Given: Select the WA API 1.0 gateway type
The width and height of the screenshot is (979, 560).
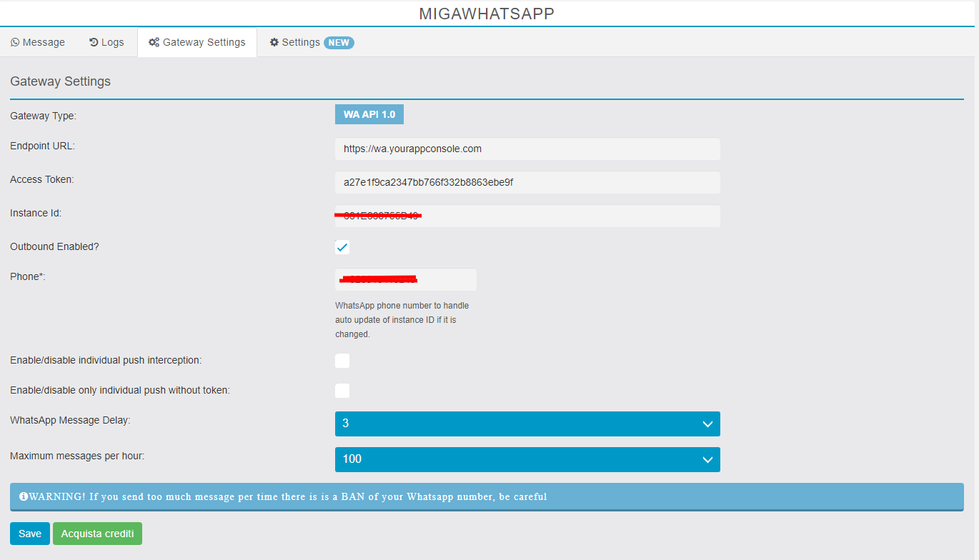Looking at the screenshot, I should [x=369, y=114].
